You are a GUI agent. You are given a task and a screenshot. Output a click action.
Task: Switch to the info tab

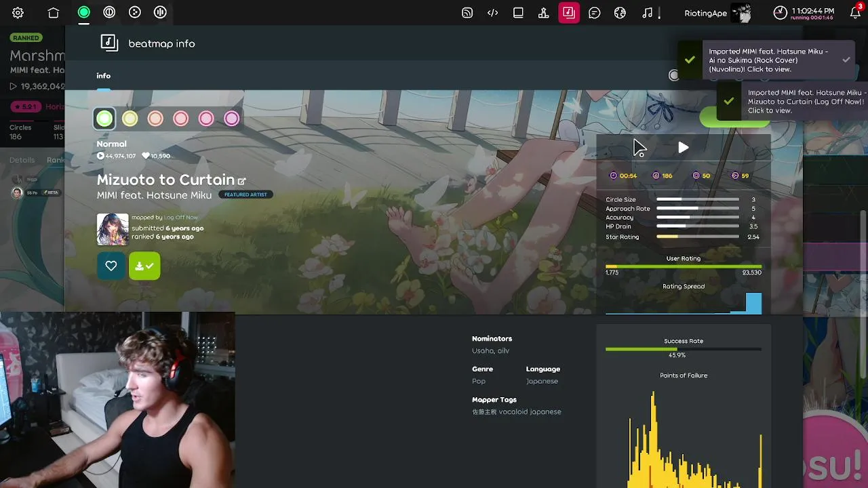[103, 76]
